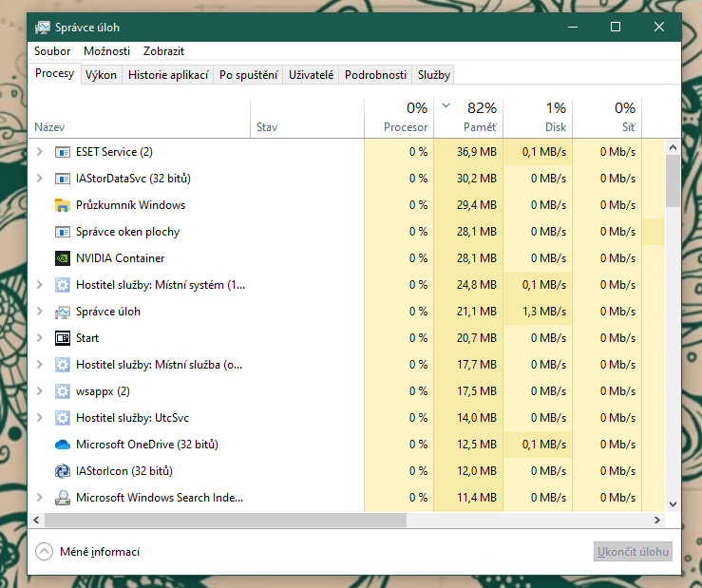Click the wsappx gear icon
Screen dimensions: 702x588
click(63, 391)
